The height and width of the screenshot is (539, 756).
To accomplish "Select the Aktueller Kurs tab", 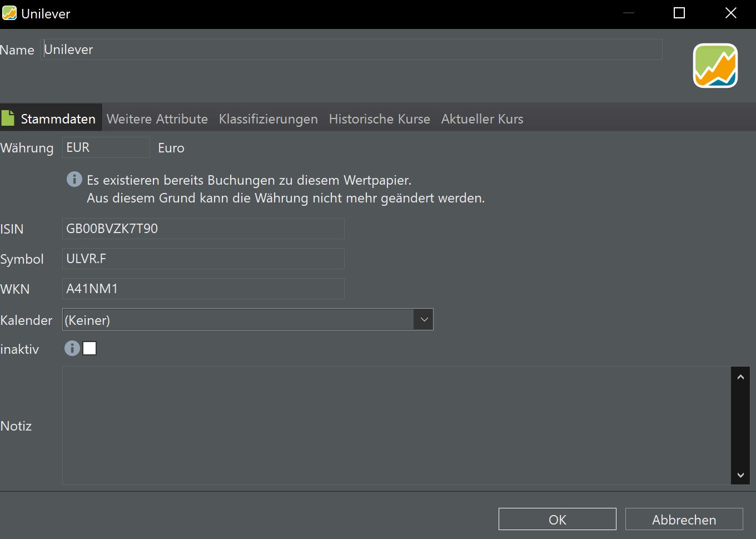I will coord(482,119).
